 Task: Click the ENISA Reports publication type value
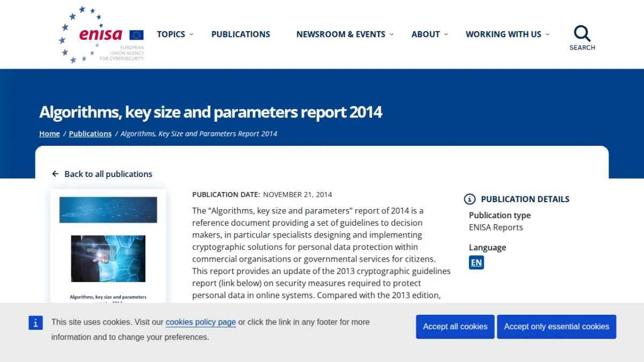pos(496,227)
